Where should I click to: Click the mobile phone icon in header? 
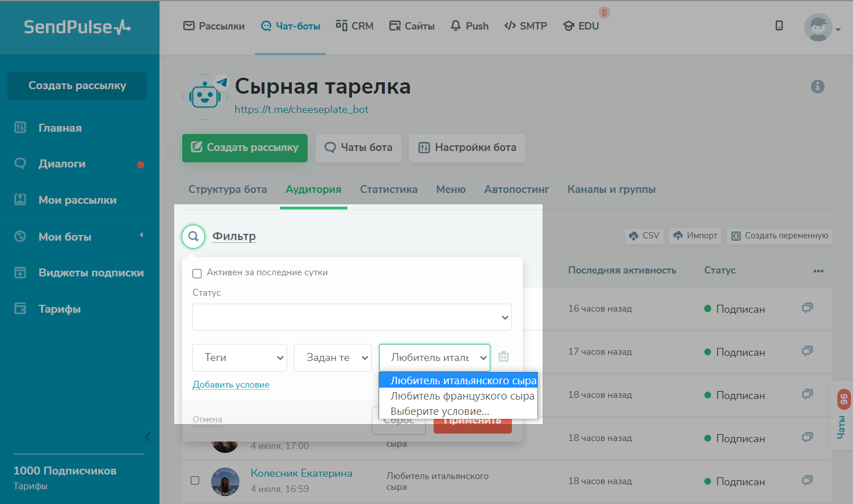(x=779, y=26)
